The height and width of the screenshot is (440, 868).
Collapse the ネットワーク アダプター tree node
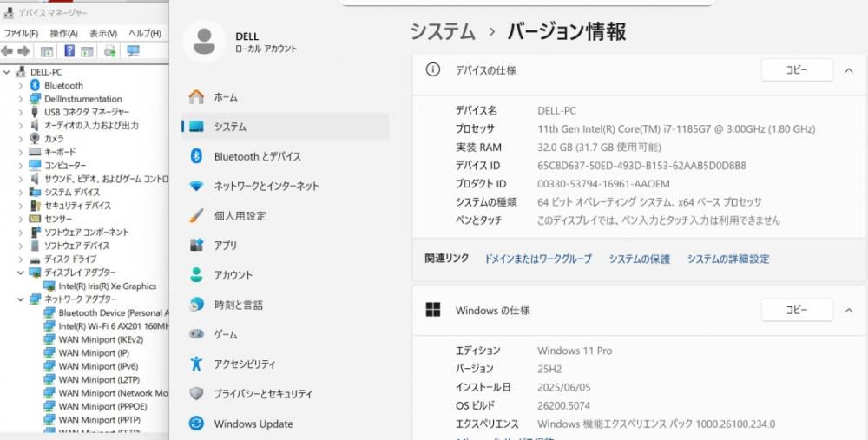21,299
